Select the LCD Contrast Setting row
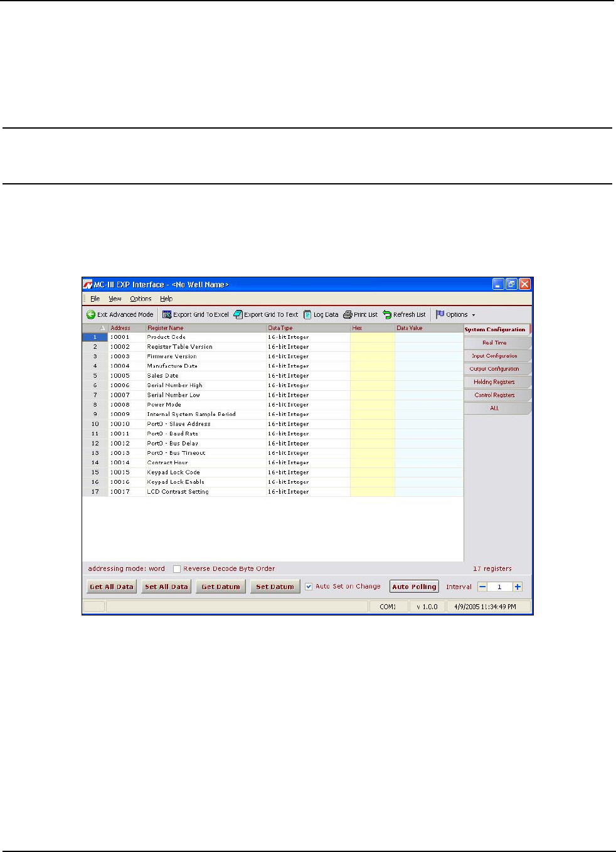The height and width of the screenshot is (852, 616). (x=273, y=492)
